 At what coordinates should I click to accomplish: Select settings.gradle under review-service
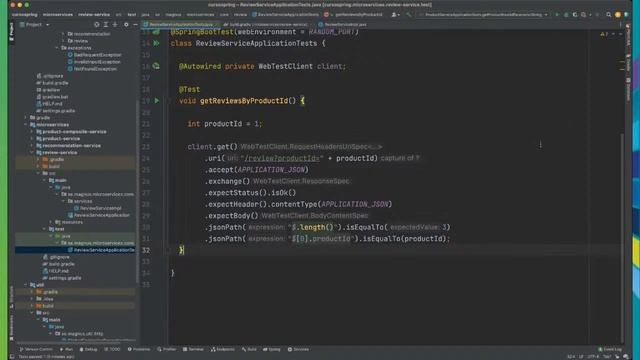pos(61,278)
